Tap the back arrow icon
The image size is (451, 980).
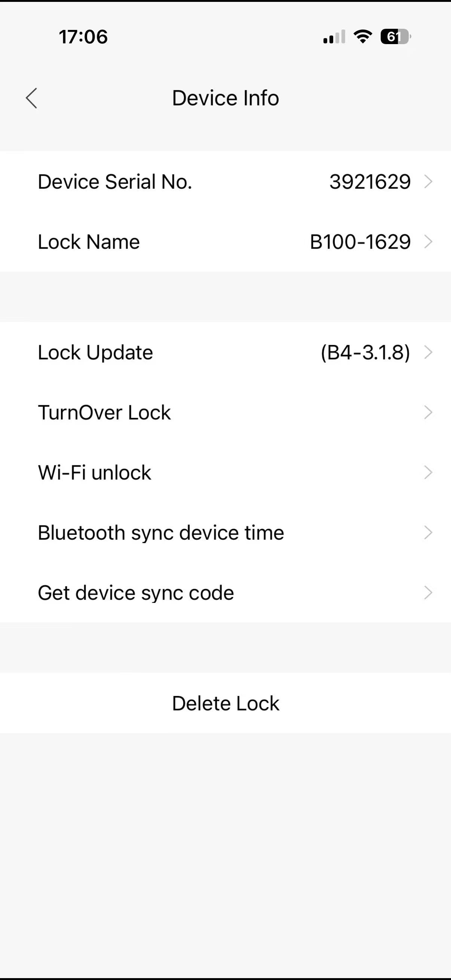click(31, 98)
